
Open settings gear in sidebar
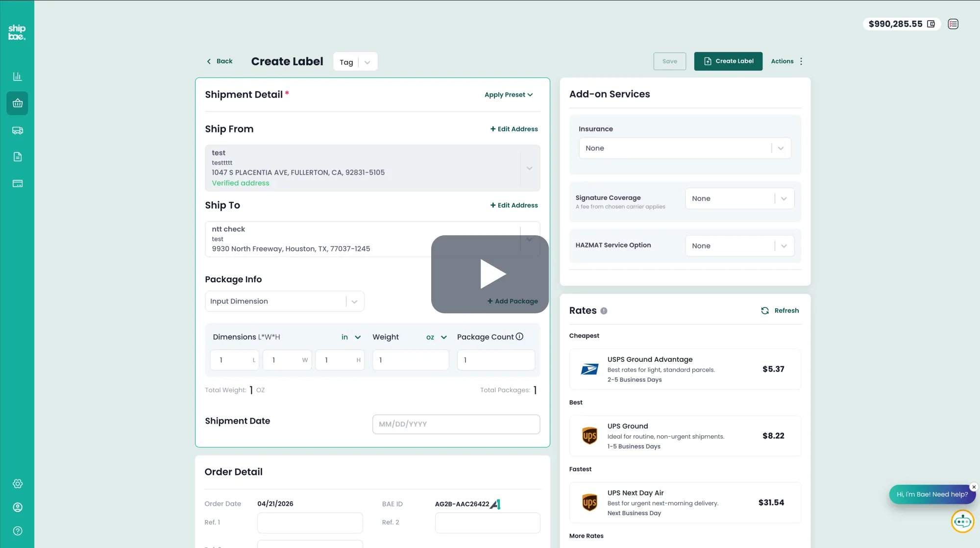point(17,484)
